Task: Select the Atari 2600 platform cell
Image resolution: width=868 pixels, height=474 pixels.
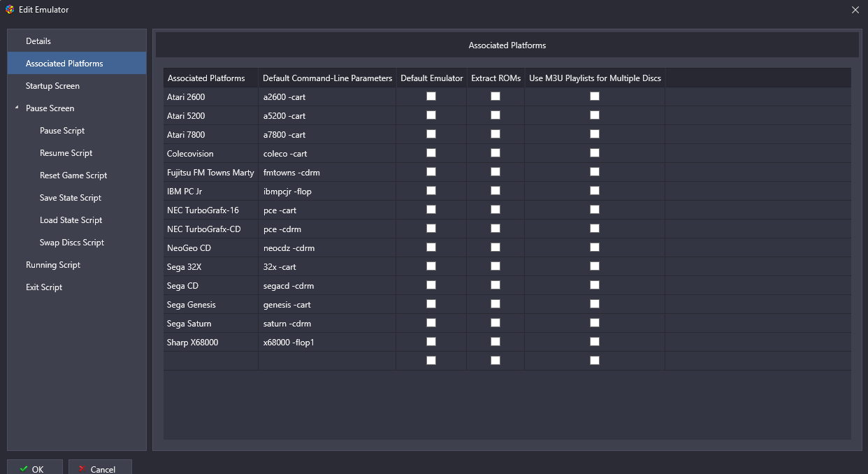Action: [x=211, y=97]
